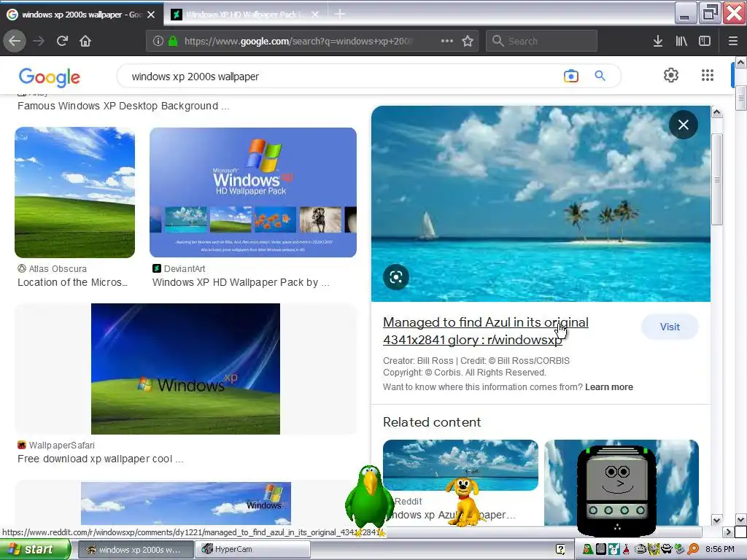
Task: Click the gray robot face character
Action: pyautogui.click(x=616, y=489)
